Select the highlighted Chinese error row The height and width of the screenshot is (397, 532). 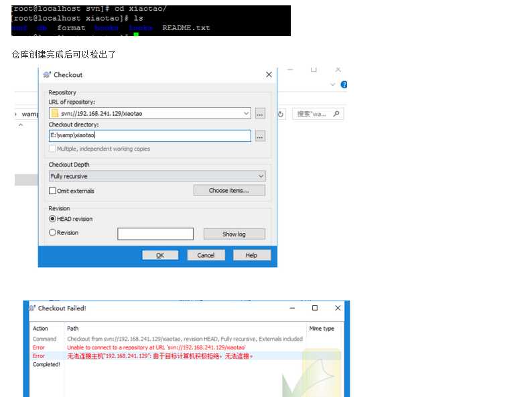point(185,356)
